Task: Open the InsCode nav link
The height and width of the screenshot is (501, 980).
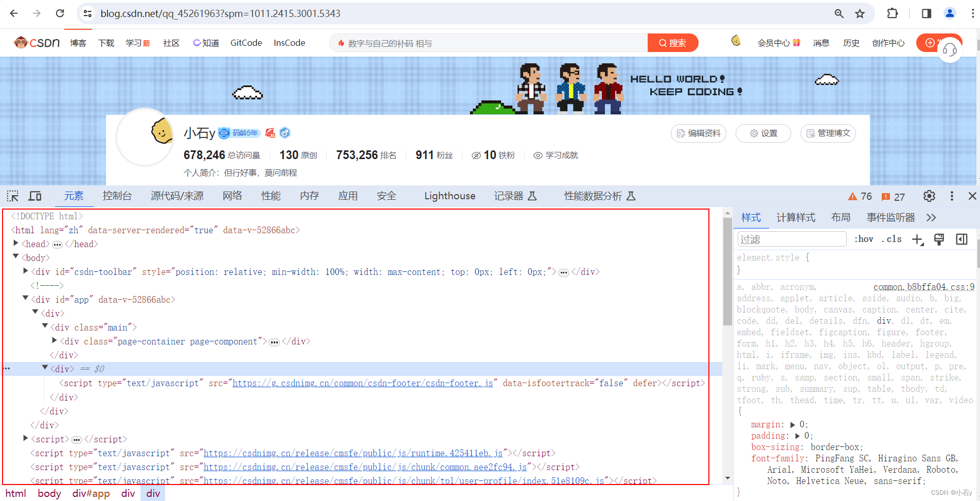Action: pyautogui.click(x=289, y=43)
